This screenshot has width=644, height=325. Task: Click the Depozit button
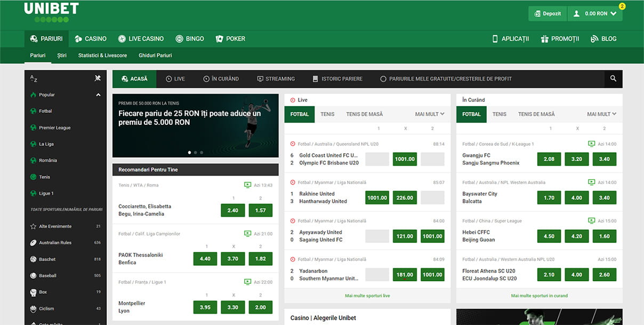548,14
